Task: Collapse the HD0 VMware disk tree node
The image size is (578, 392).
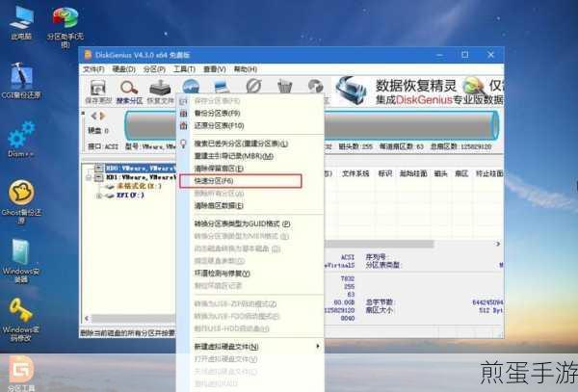Action: tap(99, 168)
